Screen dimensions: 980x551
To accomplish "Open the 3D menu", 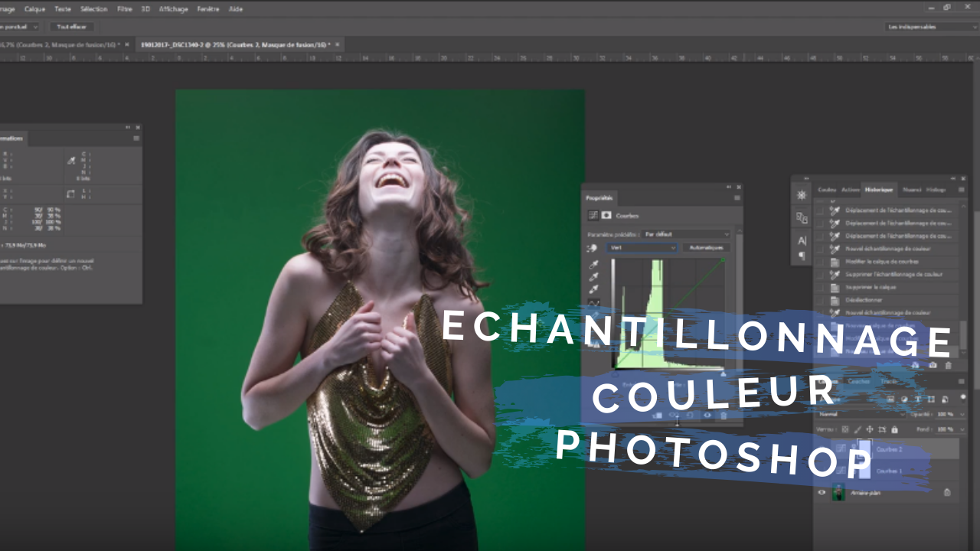I will [145, 8].
